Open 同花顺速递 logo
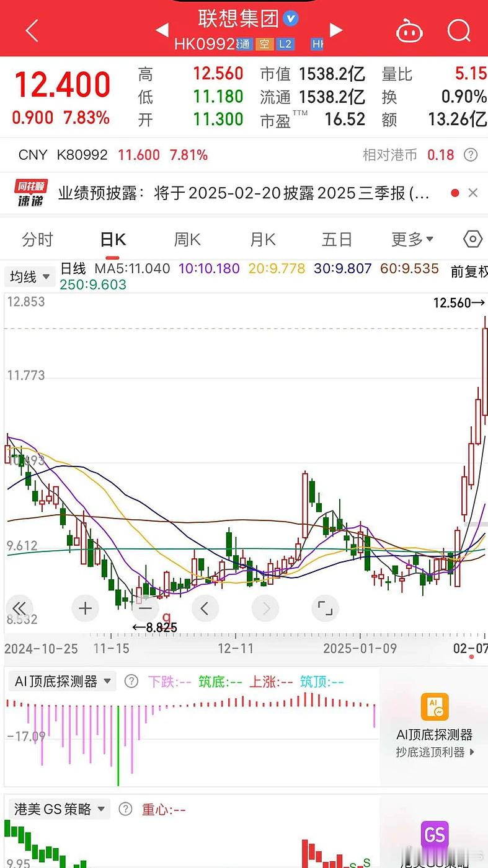Viewport: 488px width, 868px height. tap(32, 193)
